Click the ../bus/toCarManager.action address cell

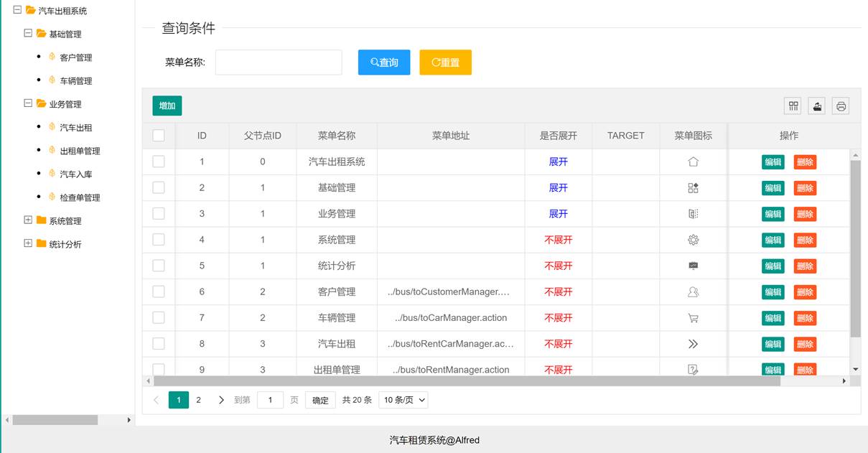[451, 318]
